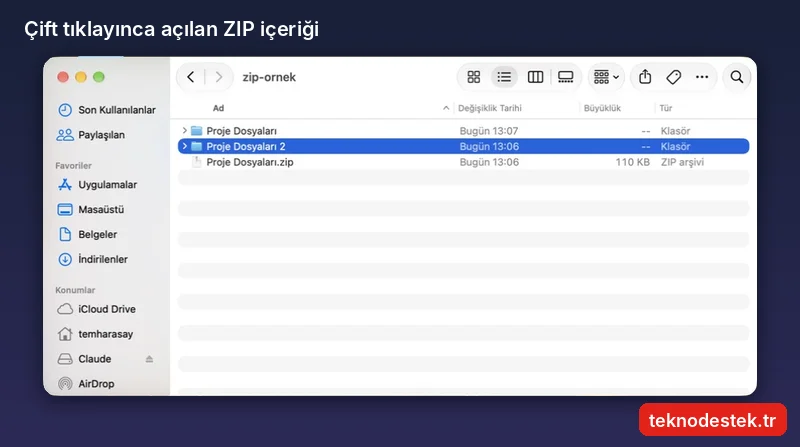Sort by Değişiklik Tarihi column
This screenshot has width=800, height=447.
490,108
